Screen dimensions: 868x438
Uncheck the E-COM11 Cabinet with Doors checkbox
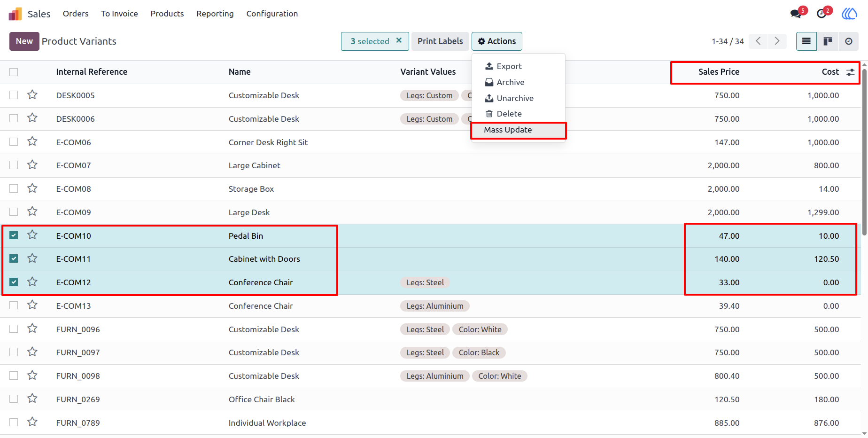tap(14, 258)
